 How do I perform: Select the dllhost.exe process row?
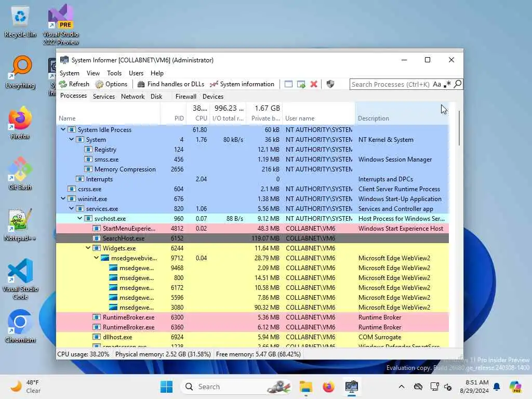[x=252, y=337]
